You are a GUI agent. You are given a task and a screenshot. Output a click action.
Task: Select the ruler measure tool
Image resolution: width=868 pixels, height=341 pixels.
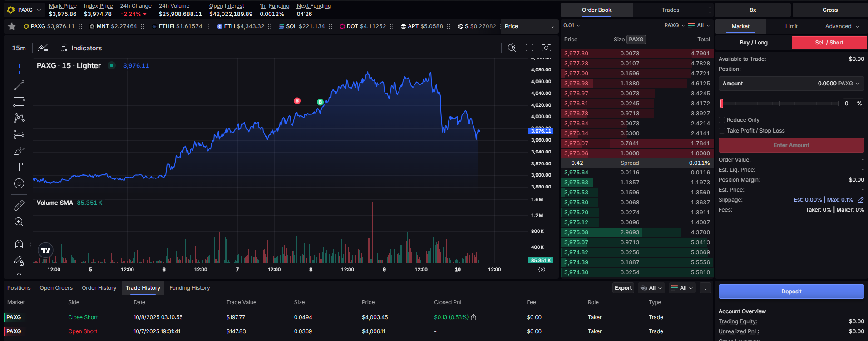(x=19, y=206)
